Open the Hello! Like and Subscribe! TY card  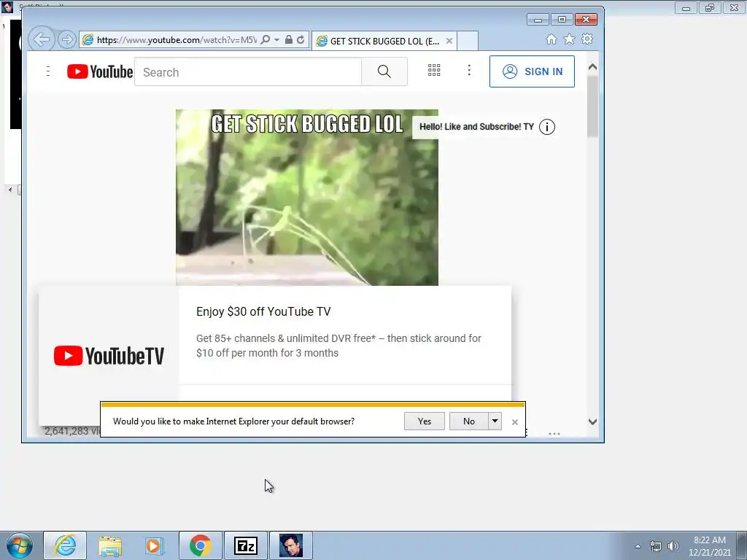476,127
